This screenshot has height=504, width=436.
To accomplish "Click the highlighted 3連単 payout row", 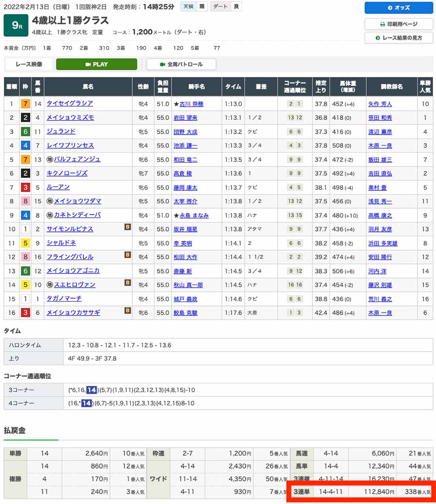I will tap(361, 492).
